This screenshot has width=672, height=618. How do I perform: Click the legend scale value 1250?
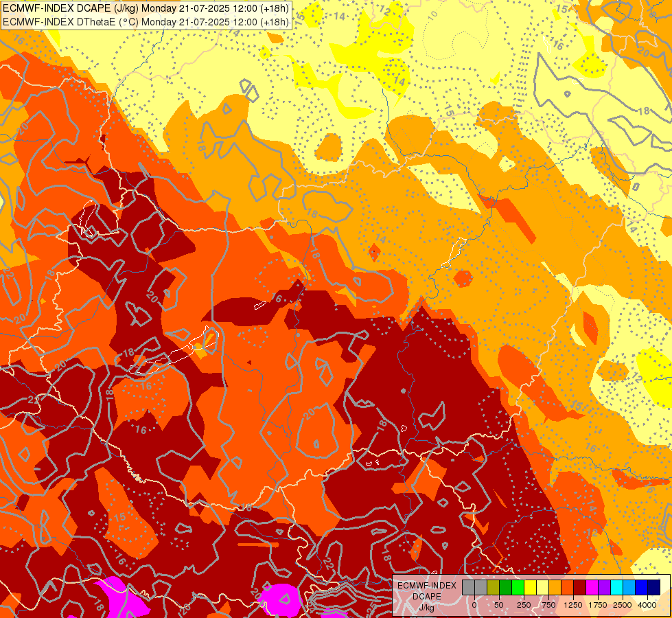[x=573, y=605]
